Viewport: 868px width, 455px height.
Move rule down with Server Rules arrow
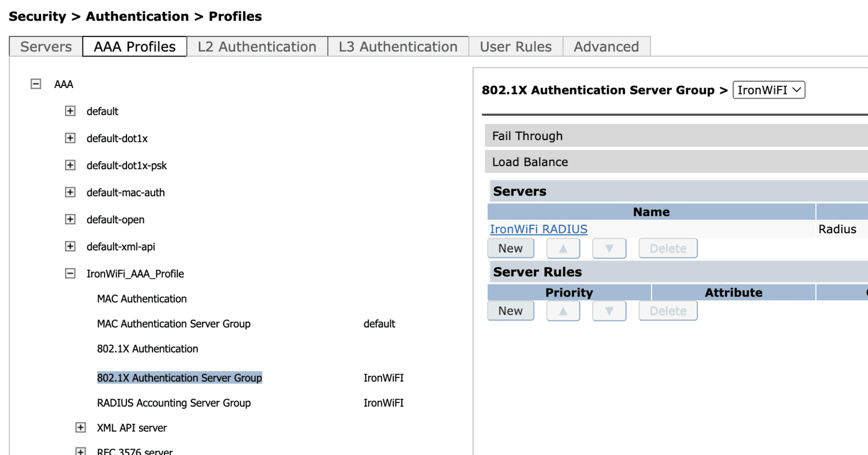[609, 311]
